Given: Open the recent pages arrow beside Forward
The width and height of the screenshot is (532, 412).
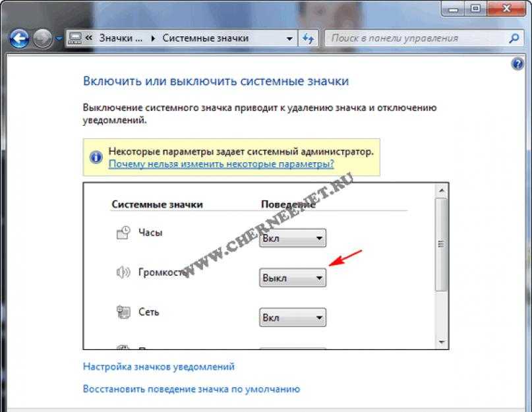Looking at the screenshot, I should click(59, 39).
